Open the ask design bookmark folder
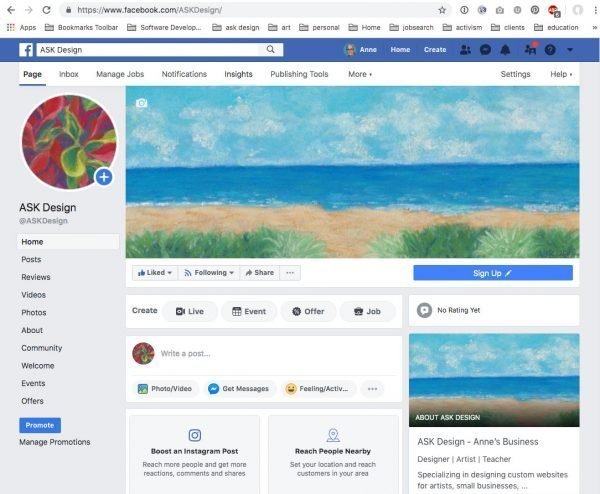 click(236, 28)
